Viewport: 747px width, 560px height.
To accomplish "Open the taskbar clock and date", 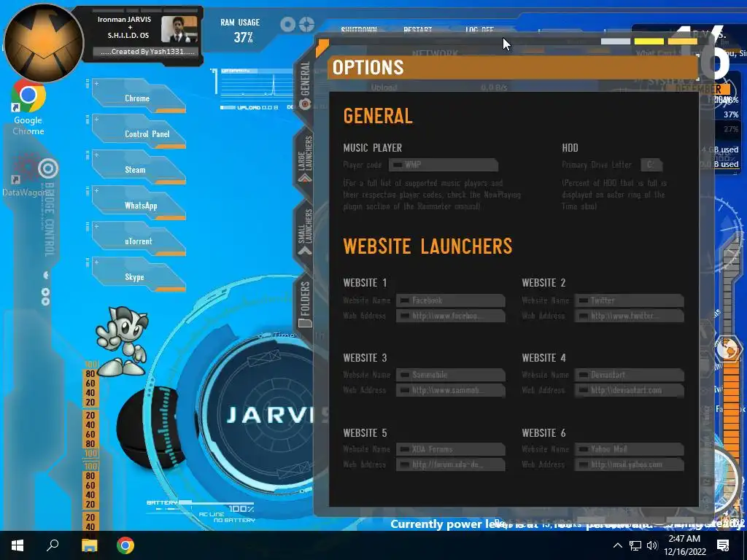I will click(685, 545).
